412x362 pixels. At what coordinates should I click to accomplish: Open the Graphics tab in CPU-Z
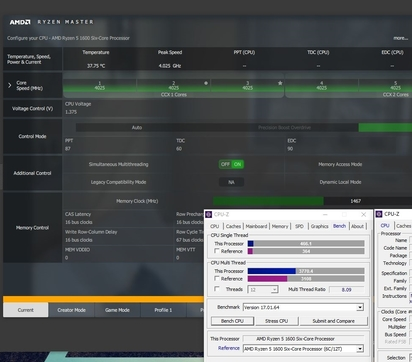coord(319,226)
